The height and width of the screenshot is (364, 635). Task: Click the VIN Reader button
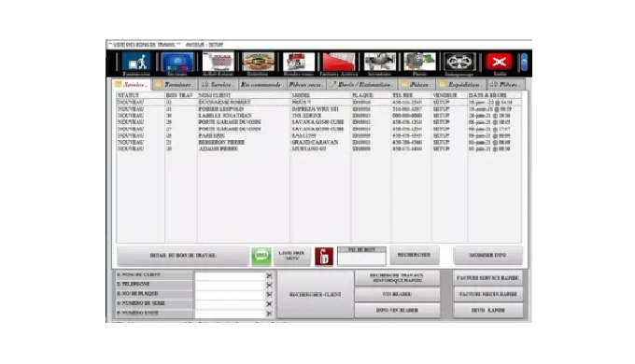pyautogui.click(x=397, y=294)
